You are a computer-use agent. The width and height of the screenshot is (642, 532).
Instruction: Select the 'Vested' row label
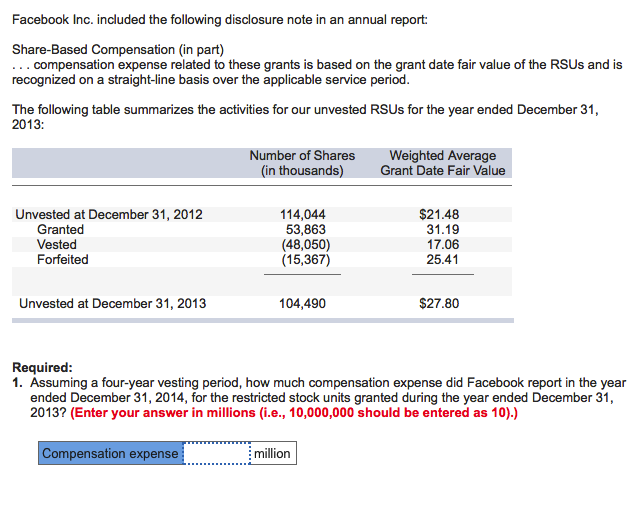(x=57, y=244)
